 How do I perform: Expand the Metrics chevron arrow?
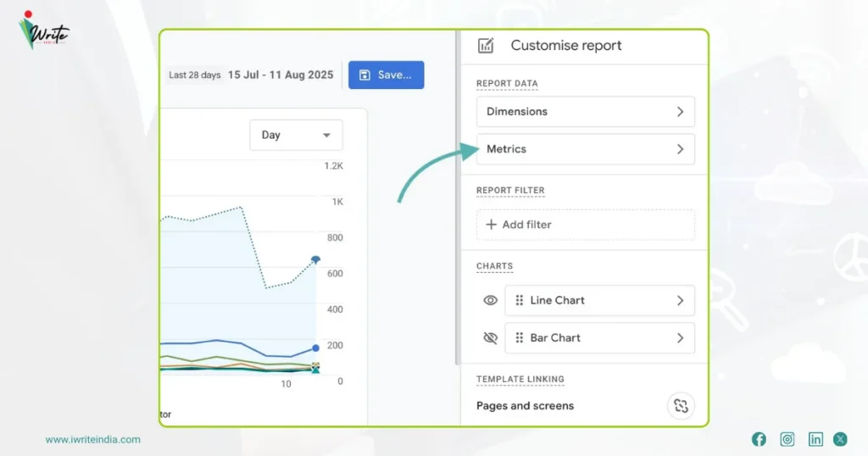[x=681, y=149]
